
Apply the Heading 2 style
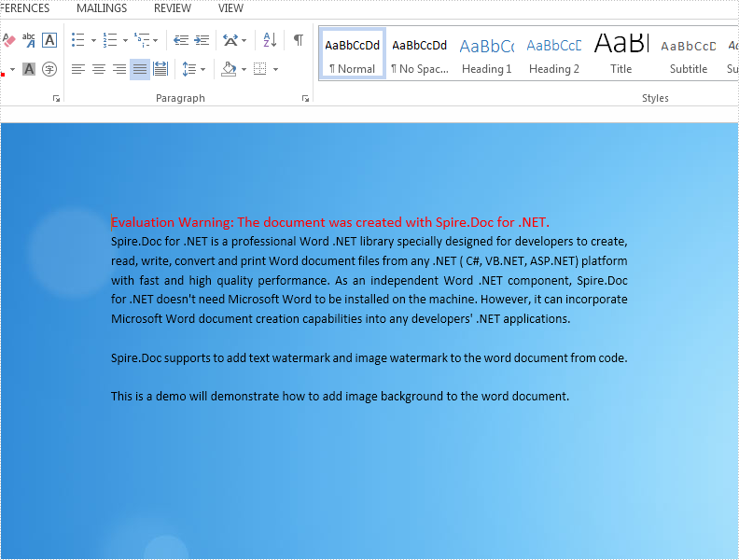coord(554,54)
